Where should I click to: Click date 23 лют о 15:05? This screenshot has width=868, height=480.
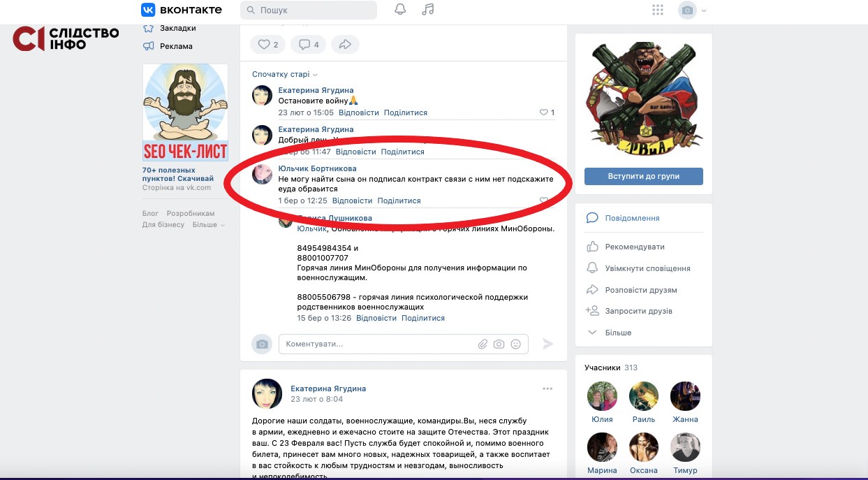[x=306, y=112]
